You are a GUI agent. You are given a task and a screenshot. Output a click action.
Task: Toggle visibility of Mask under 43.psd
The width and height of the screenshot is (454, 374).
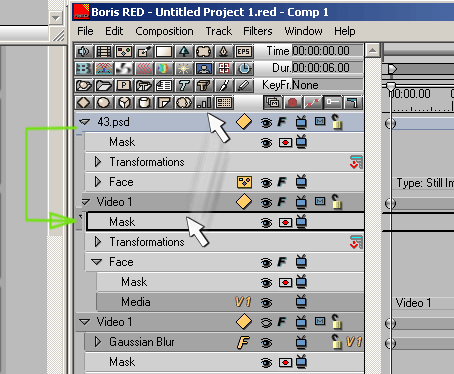266,143
